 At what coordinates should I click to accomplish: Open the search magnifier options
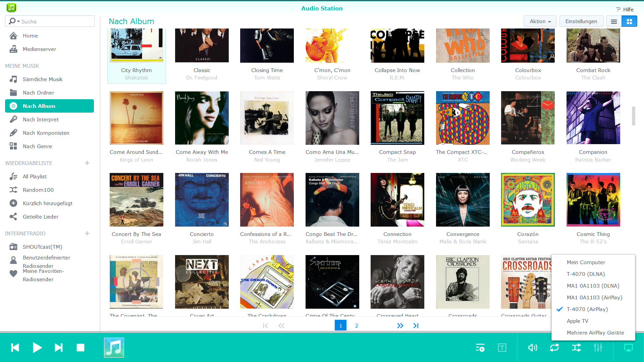pos(14,21)
